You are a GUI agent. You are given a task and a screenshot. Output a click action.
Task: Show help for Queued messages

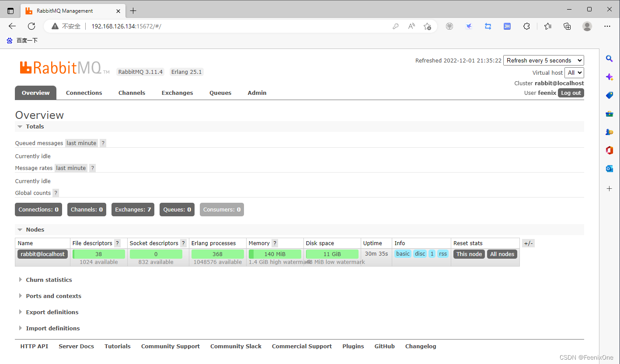click(x=103, y=143)
